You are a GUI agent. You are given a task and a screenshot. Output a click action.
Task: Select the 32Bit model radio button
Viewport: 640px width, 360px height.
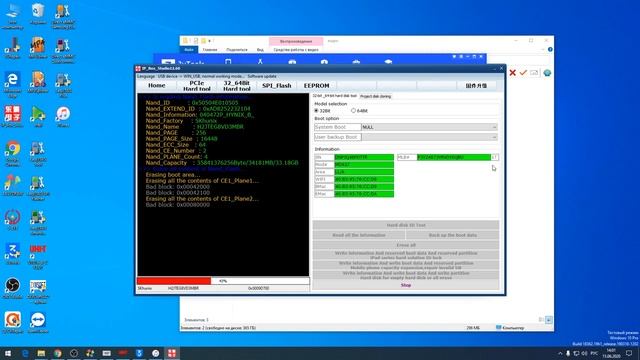tap(322, 111)
